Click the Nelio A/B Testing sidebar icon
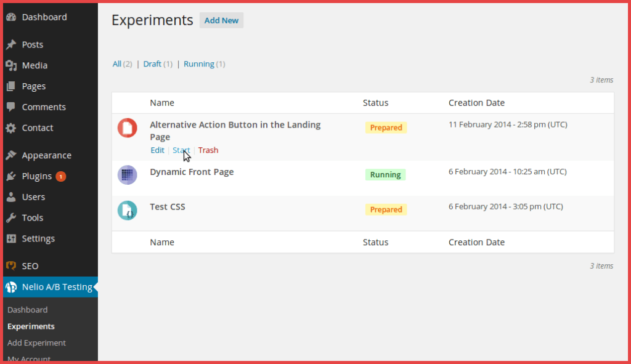The image size is (631, 364). pos(11,287)
